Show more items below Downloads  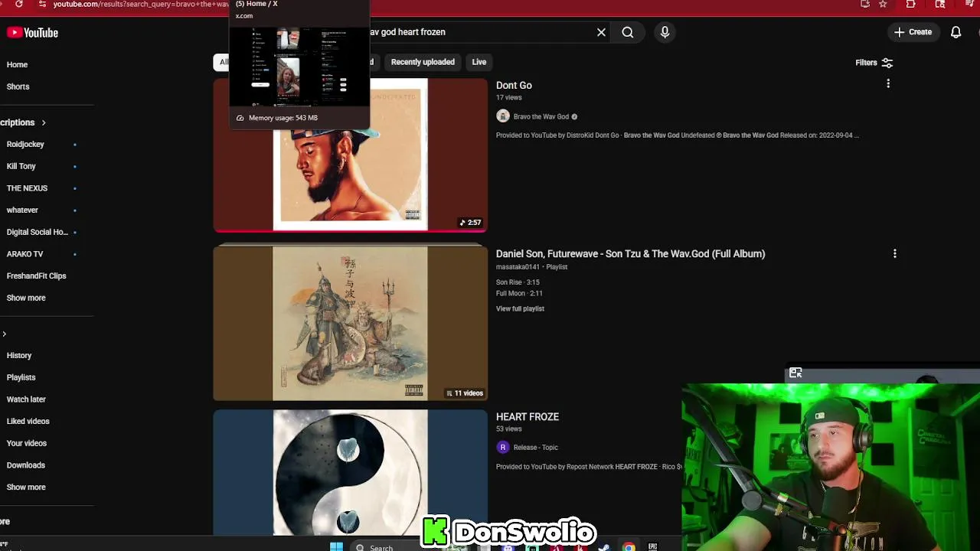(26, 487)
